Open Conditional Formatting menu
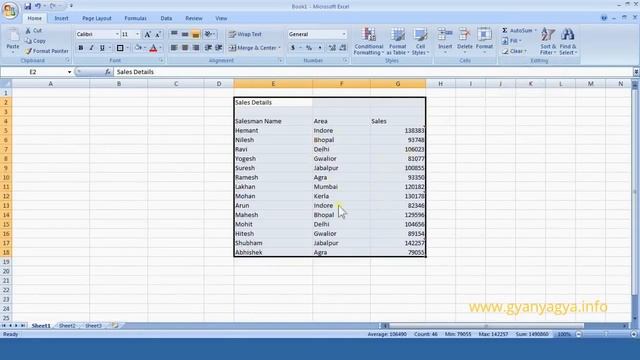The height and width of the screenshot is (360, 640). [369, 41]
